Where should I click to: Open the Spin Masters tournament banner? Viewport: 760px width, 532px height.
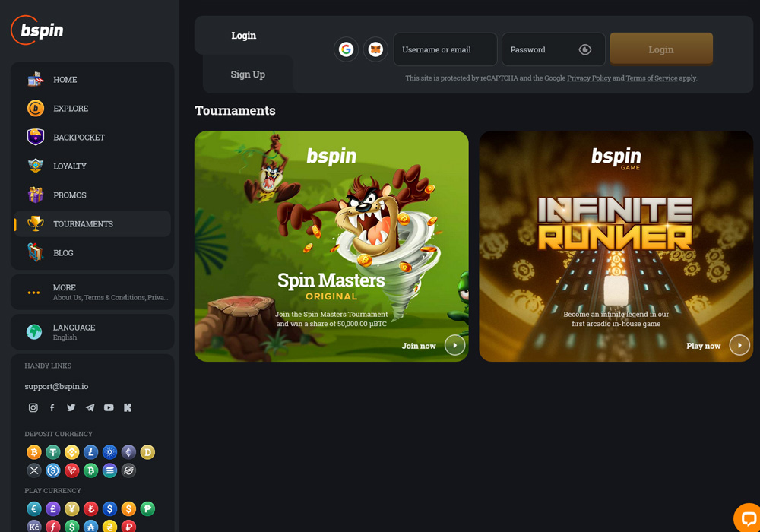[331, 246]
